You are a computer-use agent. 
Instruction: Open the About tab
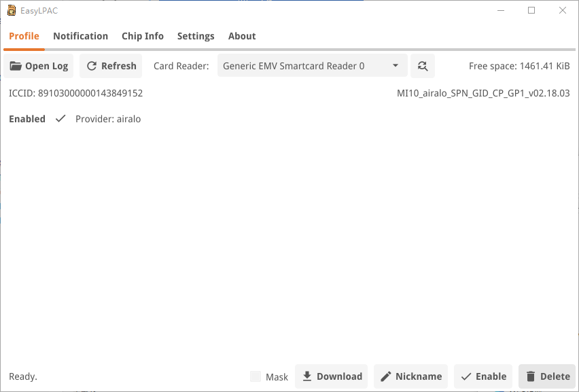(x=242, y=36)
